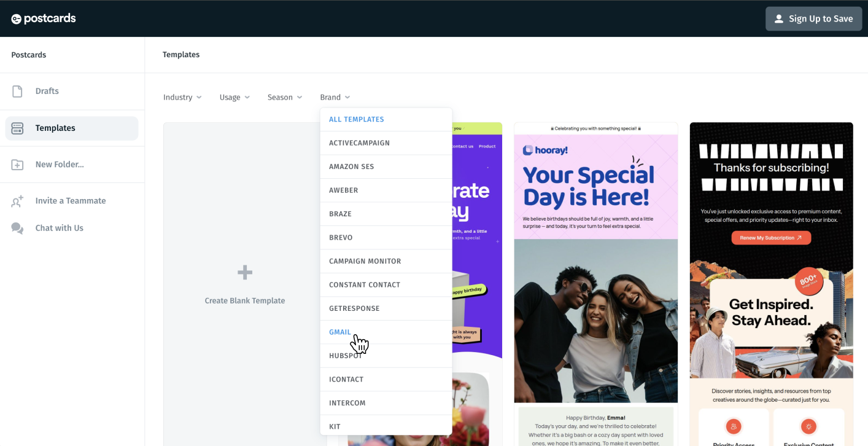The image size is (868, 446).
Task: Choose Intercom in Brand list
Action: pos(386,404)
